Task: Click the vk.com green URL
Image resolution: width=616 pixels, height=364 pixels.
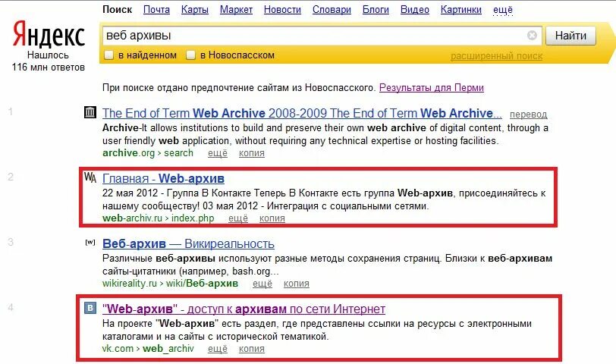Action: point(118,348)
